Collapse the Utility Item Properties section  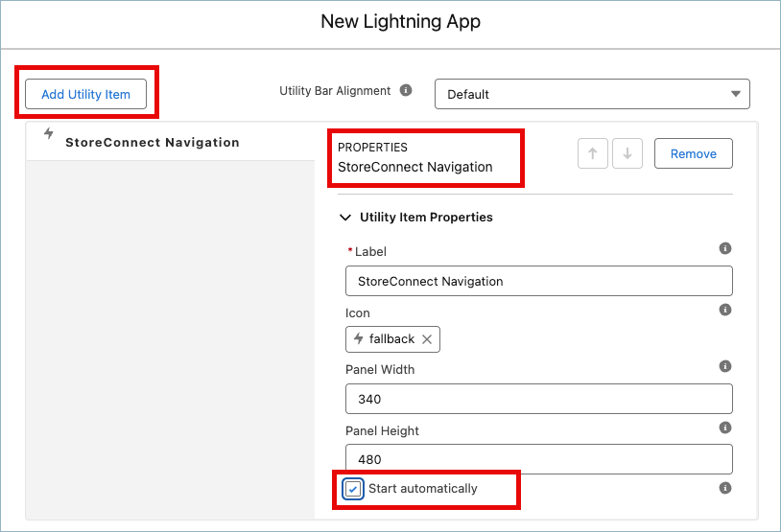coord(345,218)
